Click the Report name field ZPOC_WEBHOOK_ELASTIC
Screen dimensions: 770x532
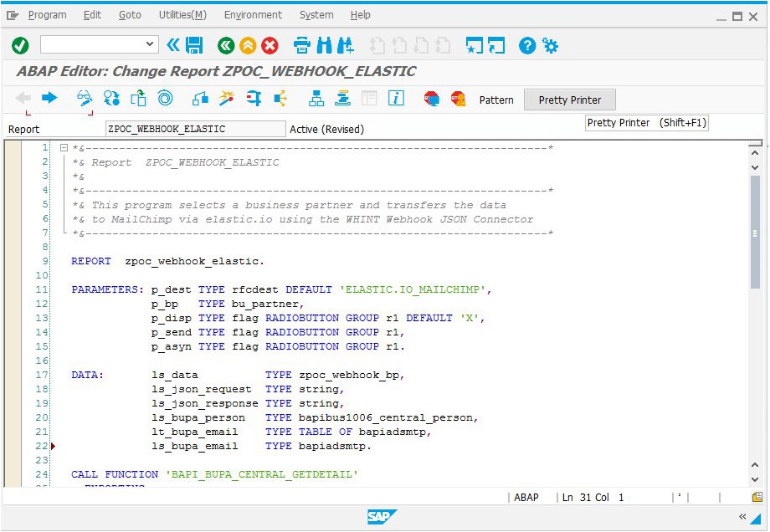point(196,129)
